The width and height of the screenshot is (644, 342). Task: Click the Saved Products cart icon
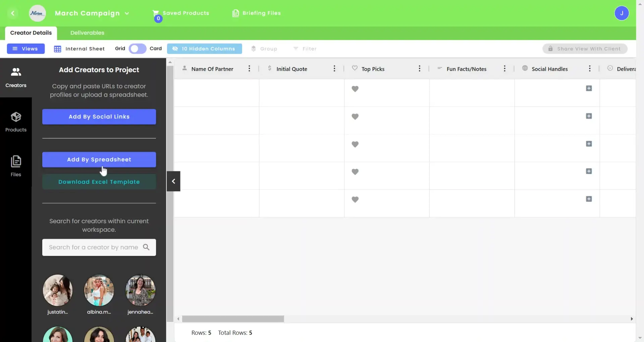pos(156,13)
